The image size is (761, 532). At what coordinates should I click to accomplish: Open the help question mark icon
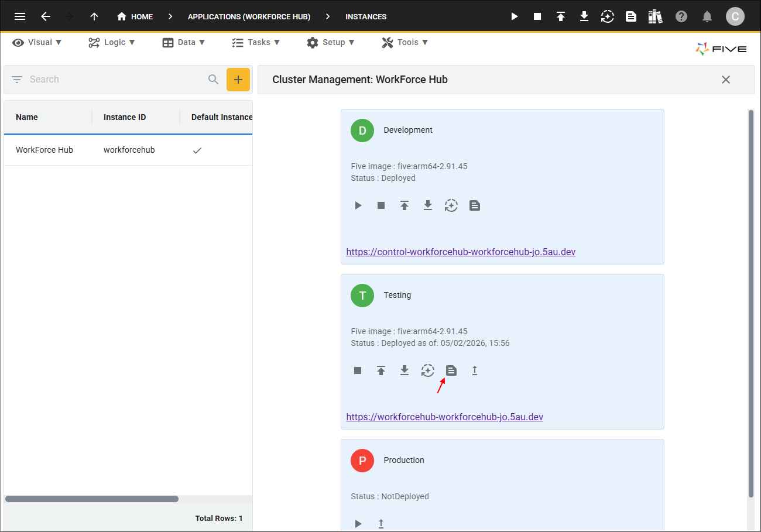(x=681, y=16)
